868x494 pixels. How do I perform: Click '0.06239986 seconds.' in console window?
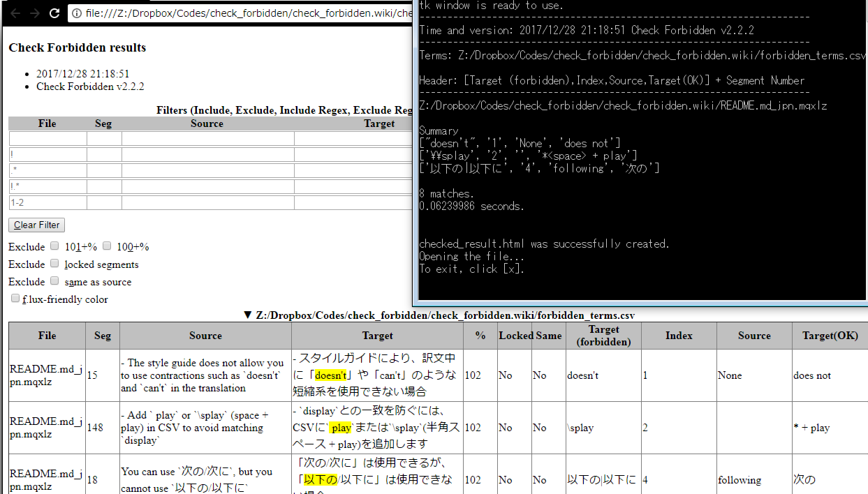pyautogui.click(x=472, y=207)
